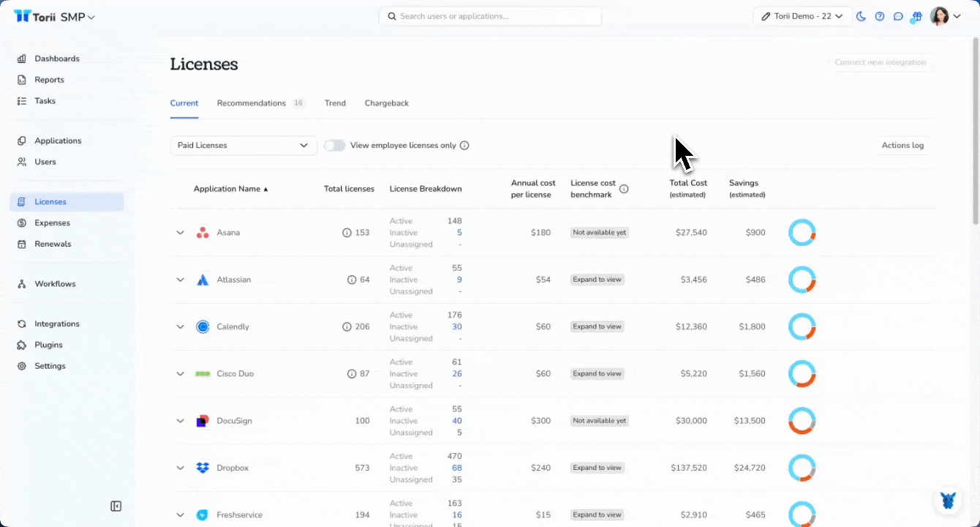Expand the Cisco Duo row
Viewport: 980px width, 527px height.
180,374
